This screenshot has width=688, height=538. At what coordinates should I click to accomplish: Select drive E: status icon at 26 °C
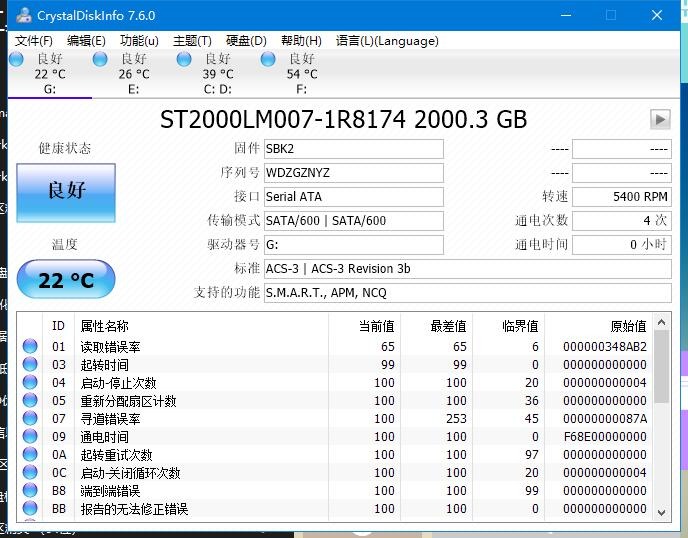click(x=100, y=59)
